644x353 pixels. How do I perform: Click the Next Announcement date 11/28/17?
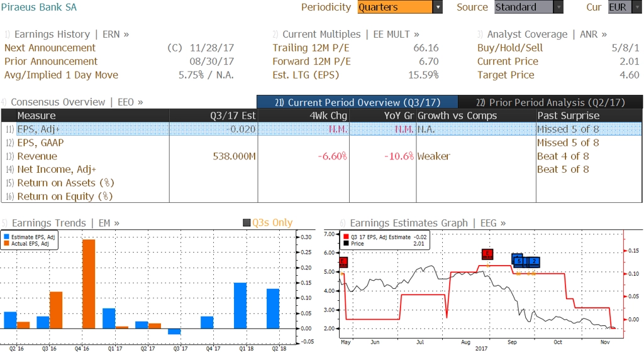212,48
